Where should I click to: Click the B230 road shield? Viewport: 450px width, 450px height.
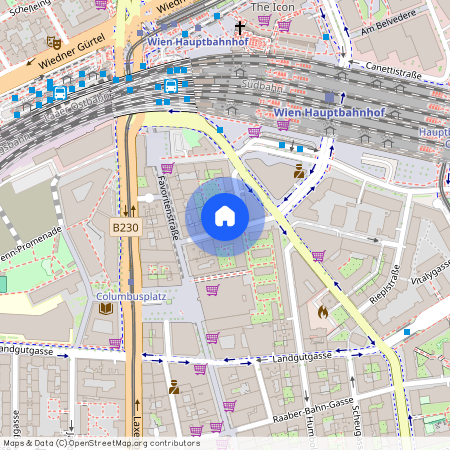126,228
